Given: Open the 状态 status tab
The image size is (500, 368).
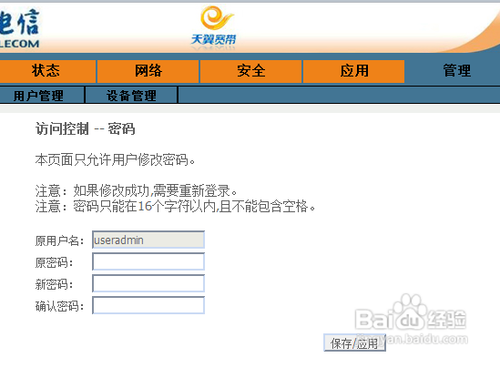Looking at the screenshot, I should (x=47, y=71).
